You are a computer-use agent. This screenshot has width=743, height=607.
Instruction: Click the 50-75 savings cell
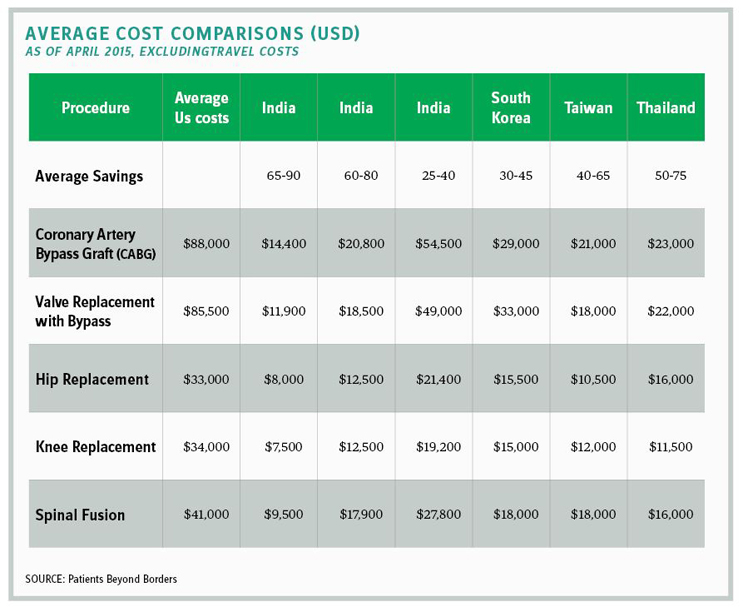[665, 176]
